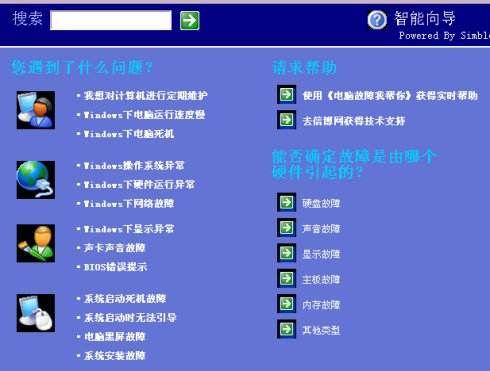
Task: Open 声卡声音故障 link
Action: [x=114, y=248]
